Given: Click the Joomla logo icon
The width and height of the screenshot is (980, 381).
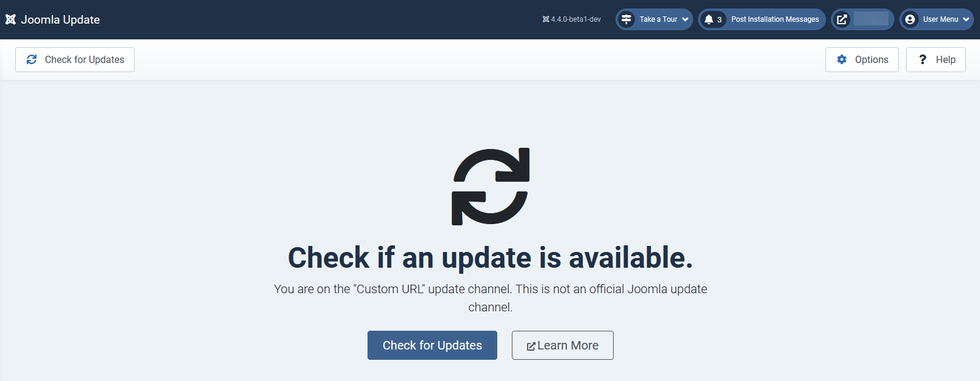Looking at the screenshot, I should pyautogui.click(x=10, y=19).
